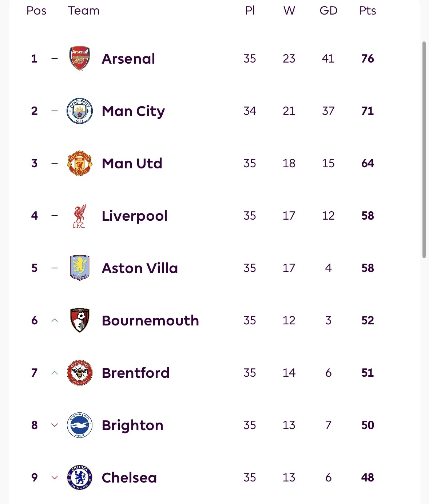Tap the Bournemouth club crest
This screenshot has width=429, height=504.
[x=80, y=320]
